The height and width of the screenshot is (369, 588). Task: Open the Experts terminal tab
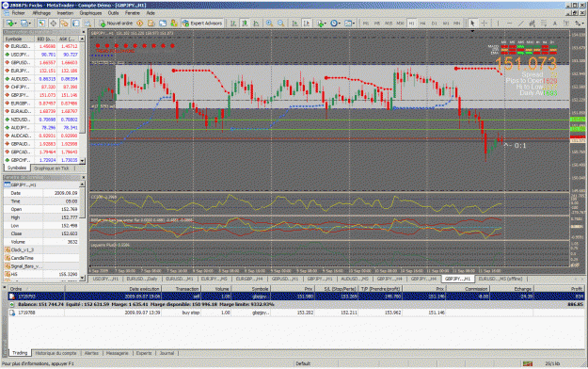[144, 353]
